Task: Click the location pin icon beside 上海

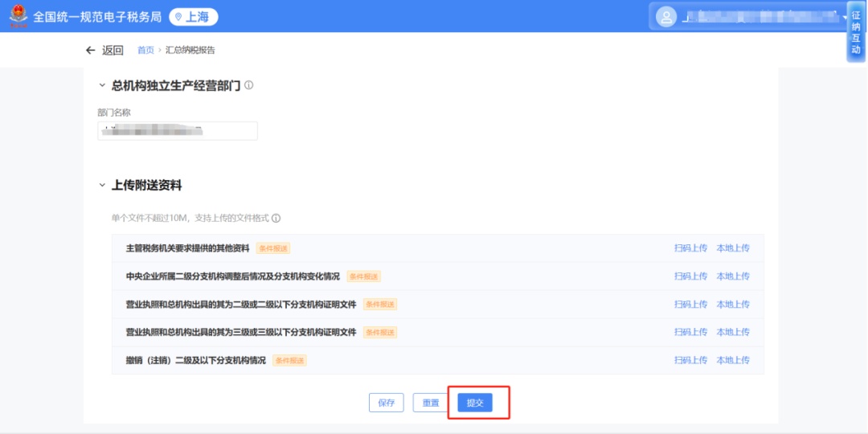Action: point(178,17)
